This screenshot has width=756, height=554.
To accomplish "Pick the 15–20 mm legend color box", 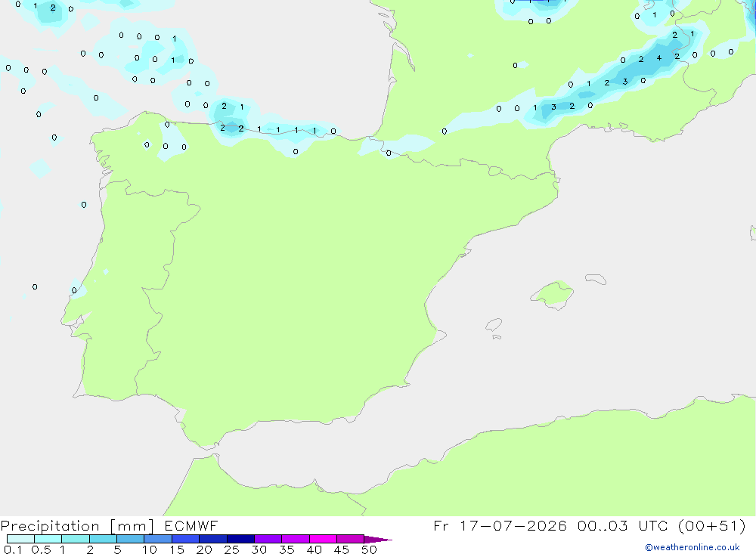I will point(186,539).
